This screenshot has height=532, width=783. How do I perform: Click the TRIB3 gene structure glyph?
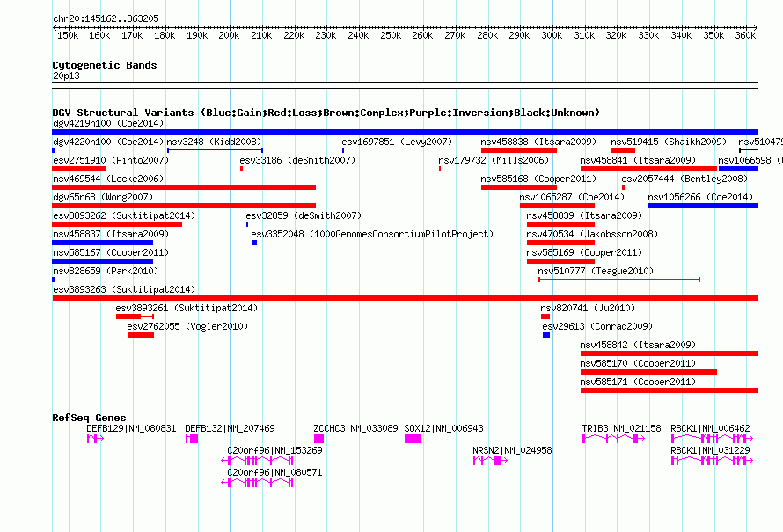pos(613,439)
